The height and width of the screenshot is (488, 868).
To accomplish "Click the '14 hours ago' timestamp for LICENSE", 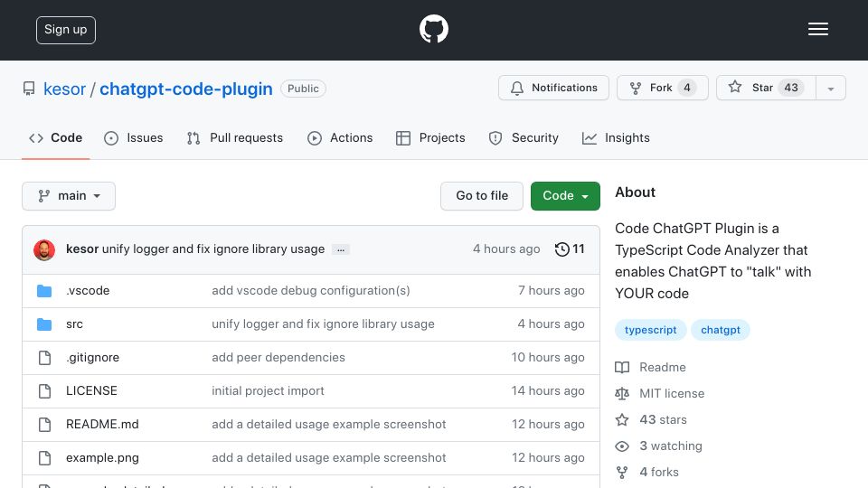I will coord(548,390).
